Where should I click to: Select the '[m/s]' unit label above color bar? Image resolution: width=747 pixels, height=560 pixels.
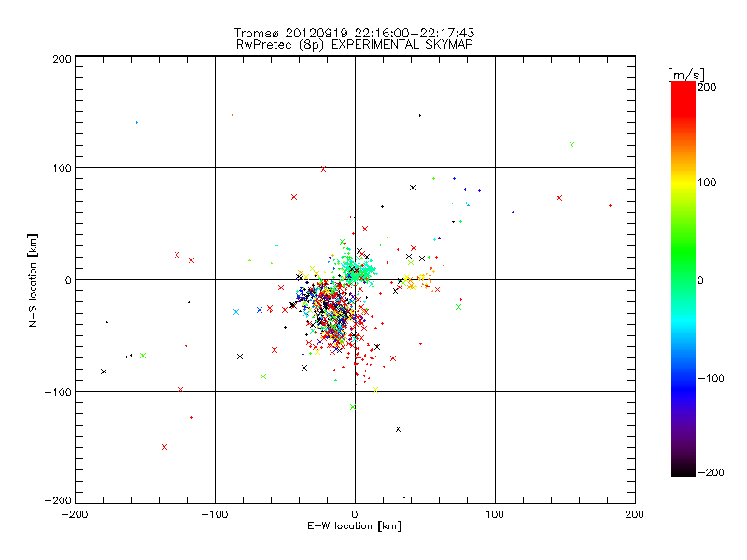coord(685,75)
